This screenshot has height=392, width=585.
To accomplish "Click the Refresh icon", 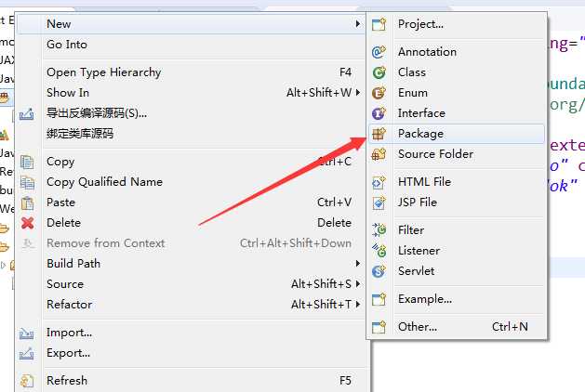I will click(28, 381).
